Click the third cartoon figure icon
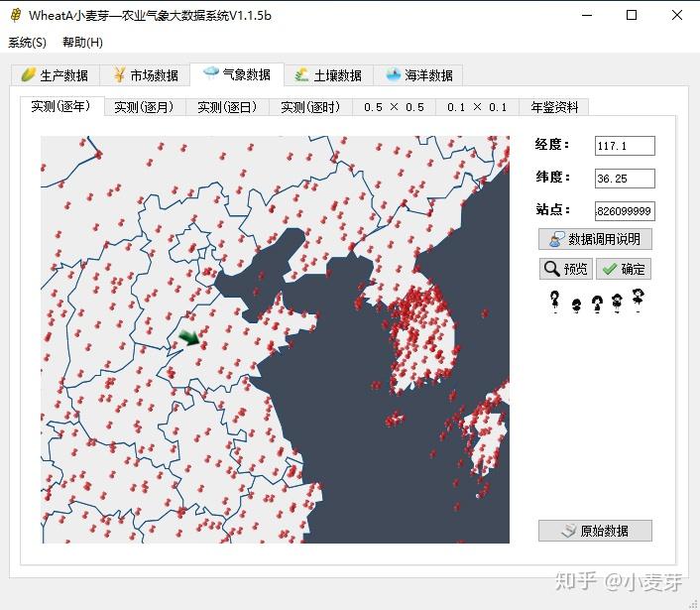 tap(597, 304)
